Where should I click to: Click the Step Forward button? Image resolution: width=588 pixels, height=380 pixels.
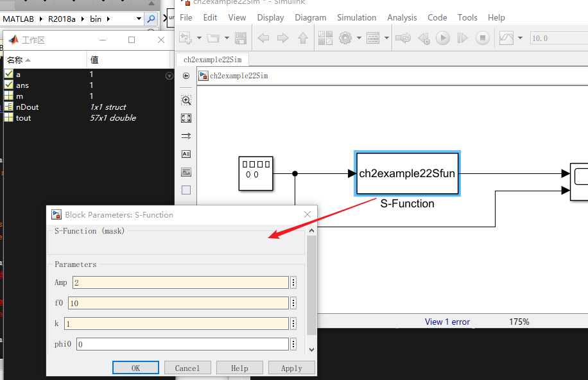click(462, 38)
